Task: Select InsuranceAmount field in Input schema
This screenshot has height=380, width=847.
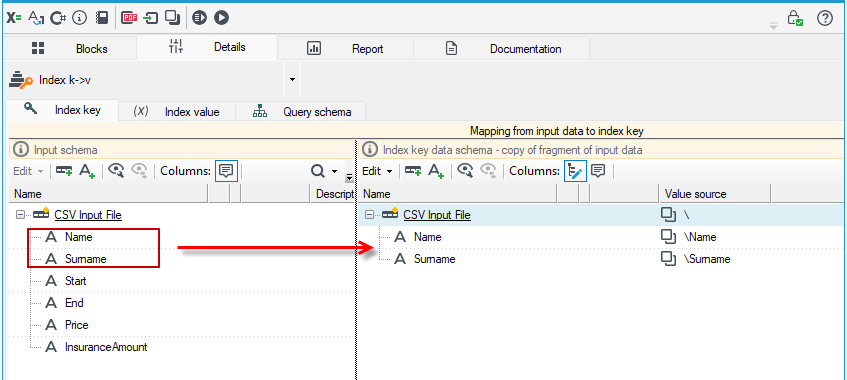Action: [106, 346]
